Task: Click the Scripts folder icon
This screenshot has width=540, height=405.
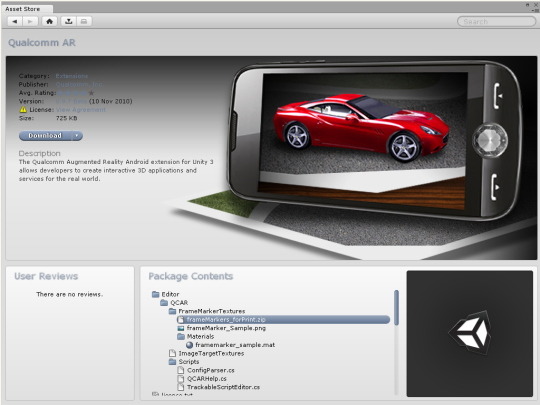Action: click(x=173, y=362)
